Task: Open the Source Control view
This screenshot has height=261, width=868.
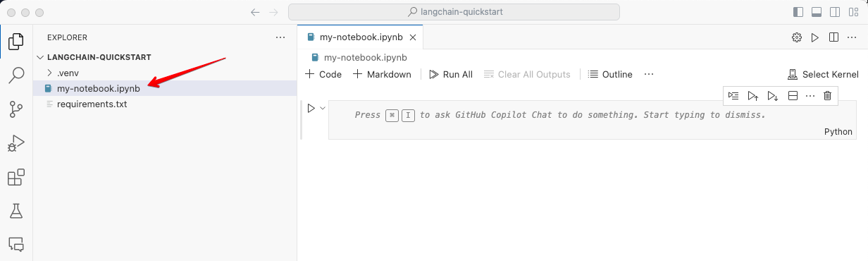Action: [16, 109]
